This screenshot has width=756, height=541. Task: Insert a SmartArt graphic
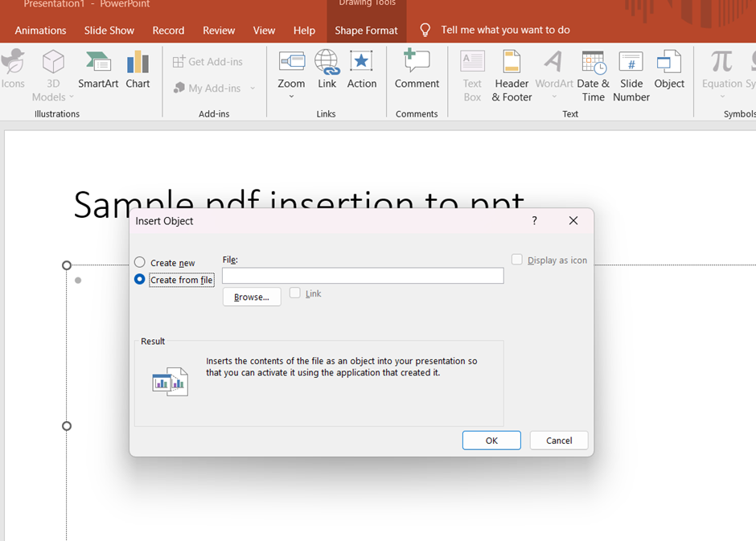(x=98, y=69)
